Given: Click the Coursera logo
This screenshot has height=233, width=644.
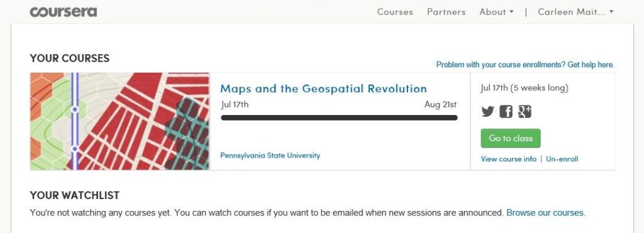Looking at the screenshot, I should [x=64, y=11].
